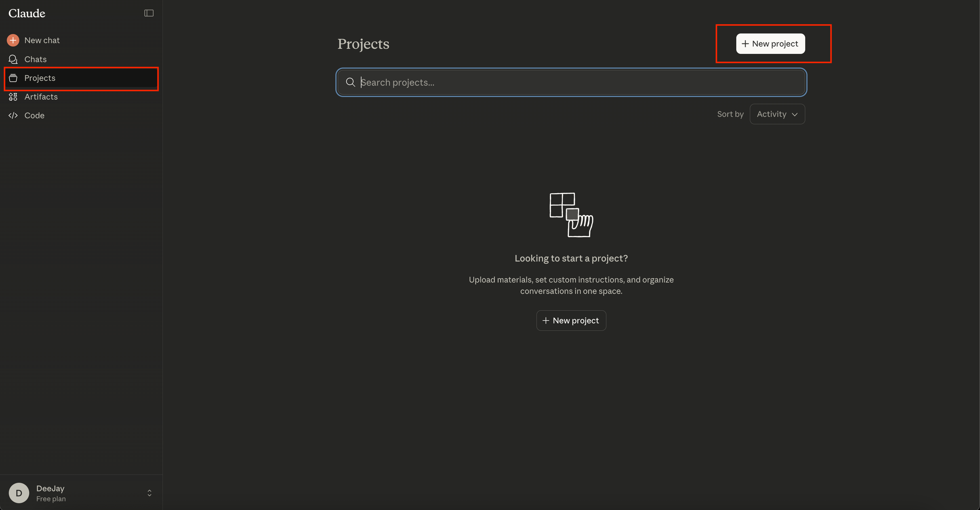Click the chevron arrow next to Activity

[795, 115]
